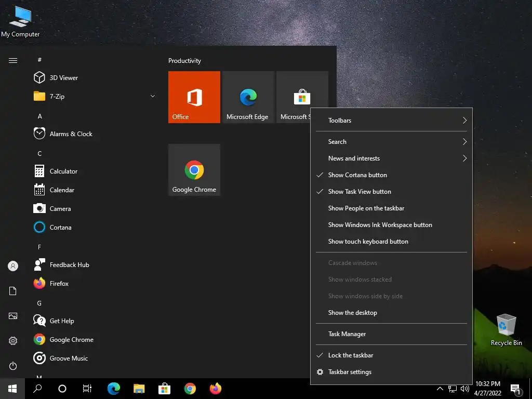Click the user account icon
The width and height of the screenshot is (532, 399).
[13, 266]
